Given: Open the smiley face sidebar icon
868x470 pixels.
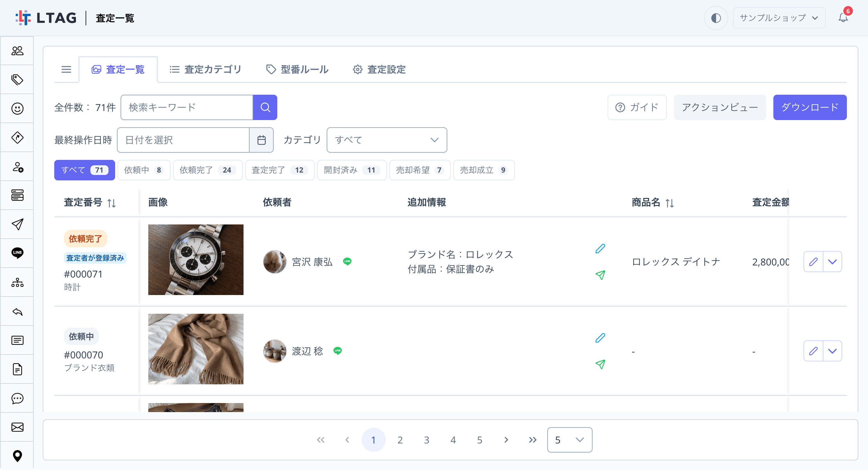Looking at the screenshot, I should click(17, 109).
